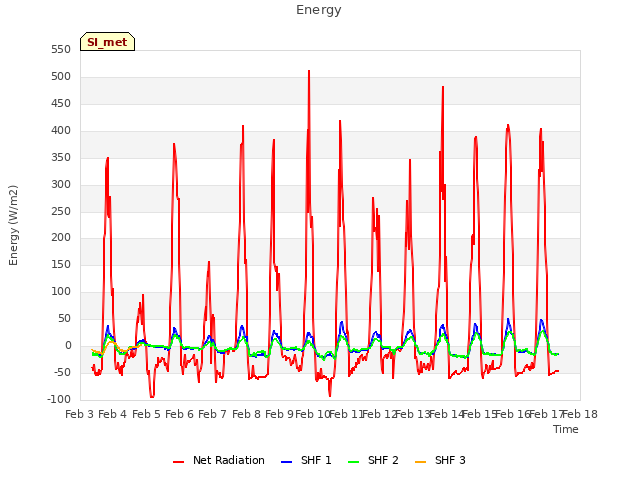Click the Feb 18 x-axis label
640x480 pixels.
pyautogui.click(x=580, y=414)
